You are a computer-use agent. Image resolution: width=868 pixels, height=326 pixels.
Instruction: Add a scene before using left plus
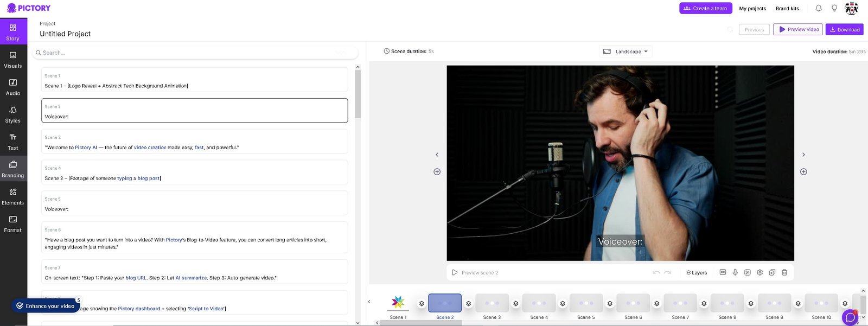pos(437,172)
